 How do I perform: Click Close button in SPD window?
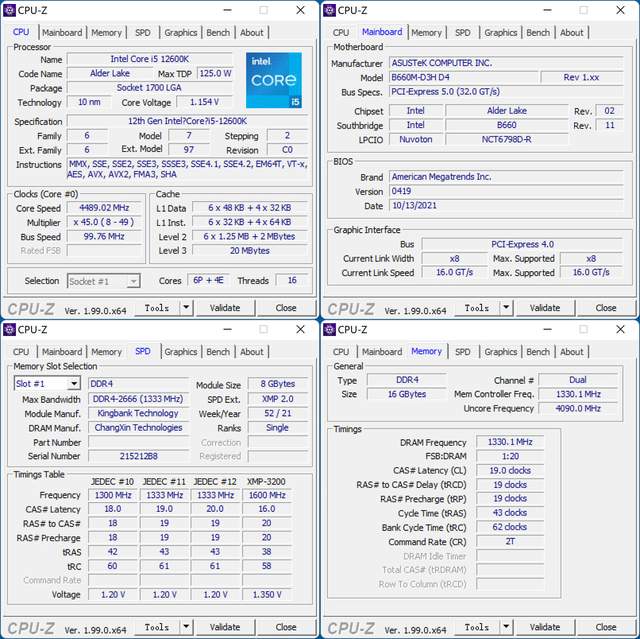pos(286,627)
